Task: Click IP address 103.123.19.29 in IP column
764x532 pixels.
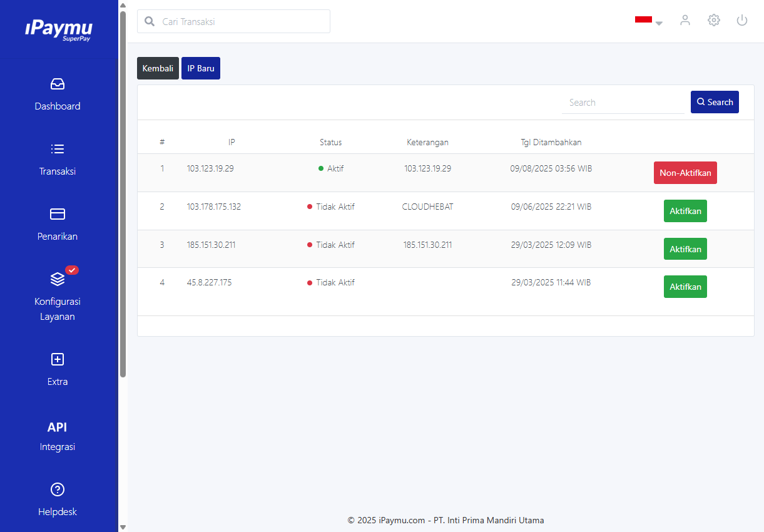Action: 210,168
